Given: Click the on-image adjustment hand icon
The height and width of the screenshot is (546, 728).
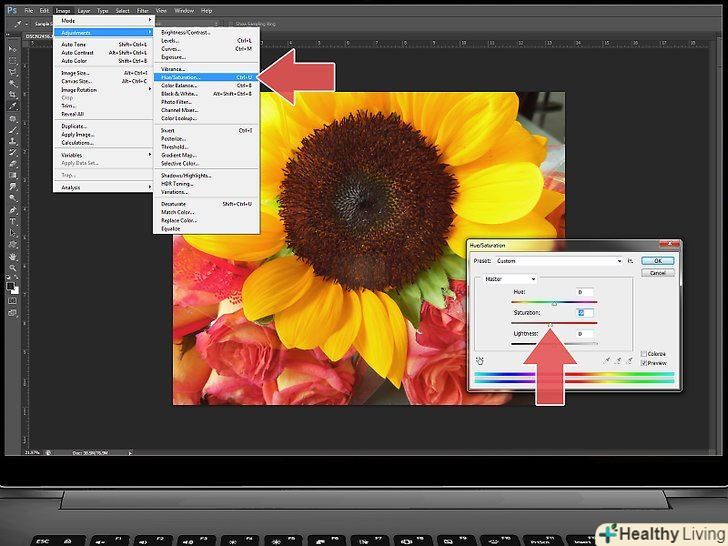Looking at the screenshot, I should (481, 359).
